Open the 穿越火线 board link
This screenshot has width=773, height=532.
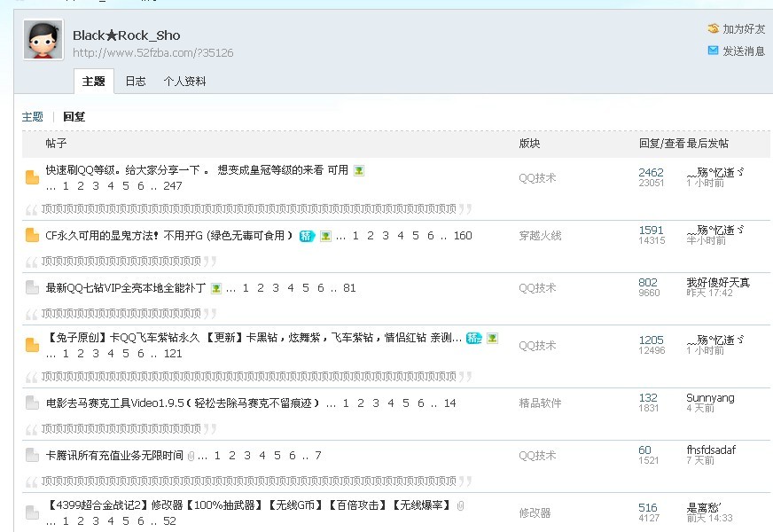click(540, 236)
